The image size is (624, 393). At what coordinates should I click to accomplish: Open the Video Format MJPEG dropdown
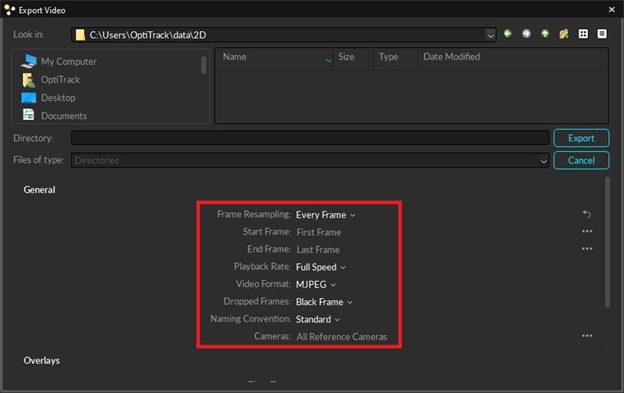pos(316,284)
